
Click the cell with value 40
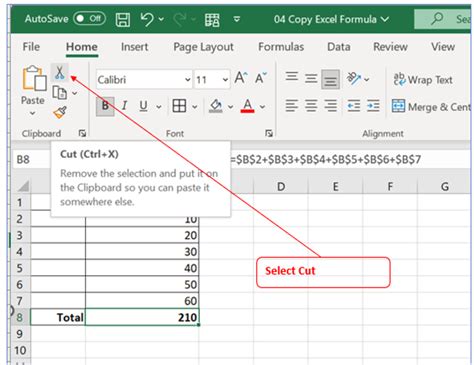(142, 268)
